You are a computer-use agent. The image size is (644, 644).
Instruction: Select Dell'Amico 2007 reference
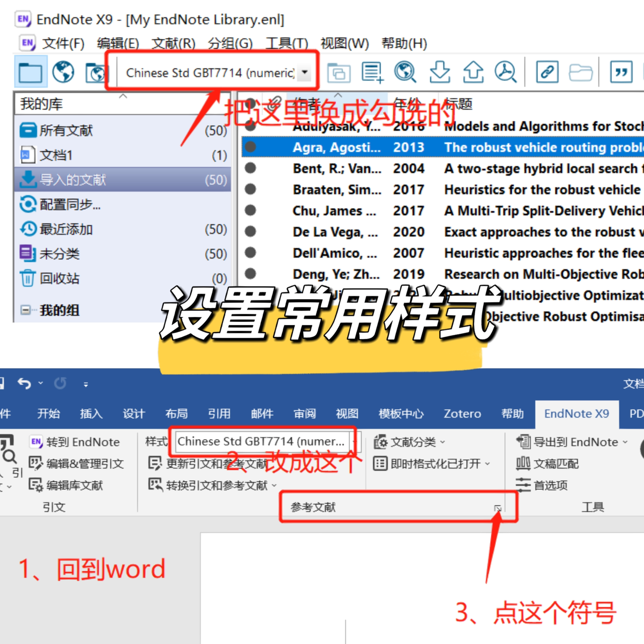click(443, 253)
